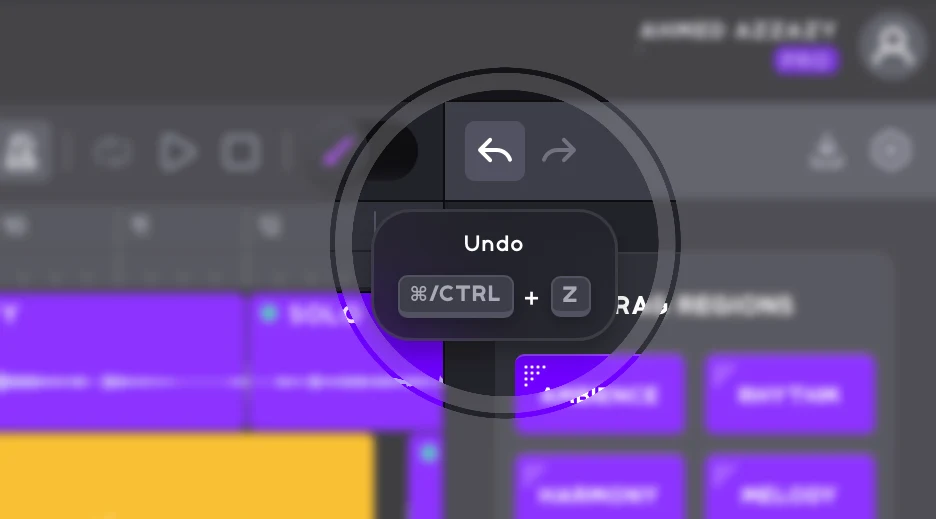The height and width of the screenshot is (519, 936).
Task: Select the Ambience region block
Action: (599, 393)
